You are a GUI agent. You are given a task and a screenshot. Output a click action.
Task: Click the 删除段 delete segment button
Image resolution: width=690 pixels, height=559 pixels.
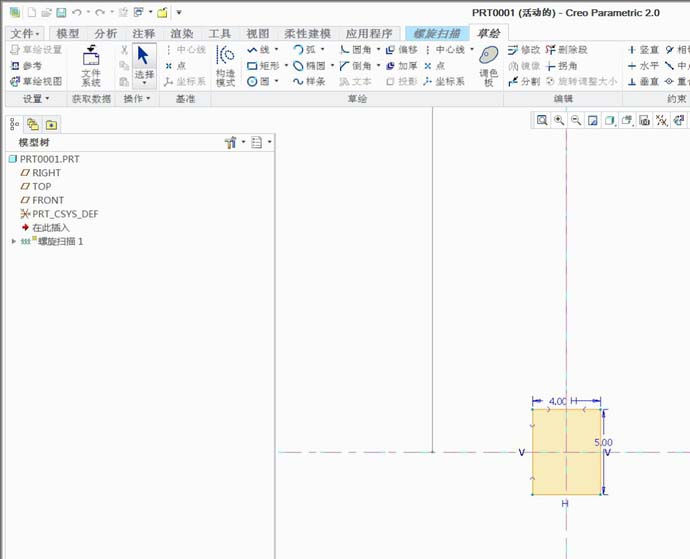click(x=567, y=50)
